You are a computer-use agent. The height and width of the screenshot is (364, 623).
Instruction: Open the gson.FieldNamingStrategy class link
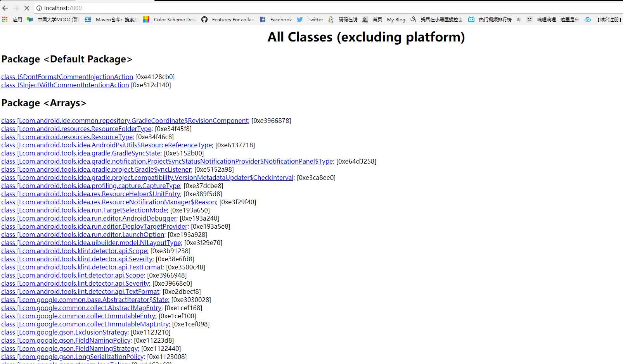tap(70, 348)
